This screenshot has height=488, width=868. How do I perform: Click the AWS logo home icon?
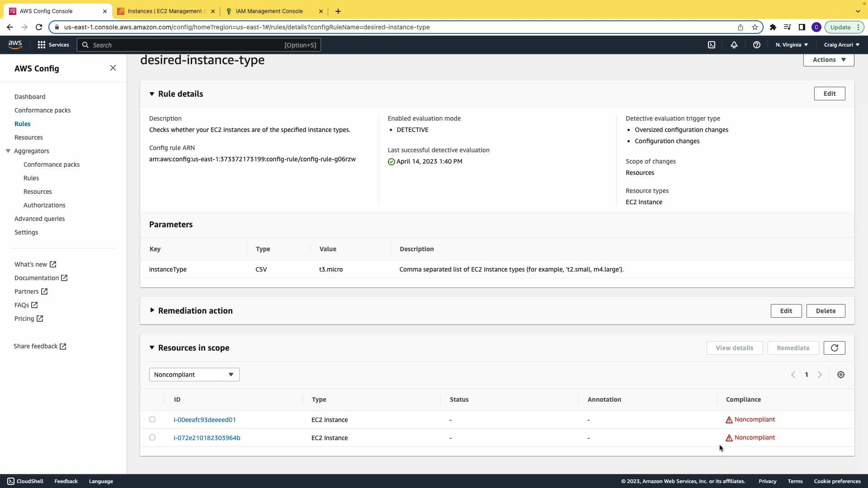(x=15, y=44)
